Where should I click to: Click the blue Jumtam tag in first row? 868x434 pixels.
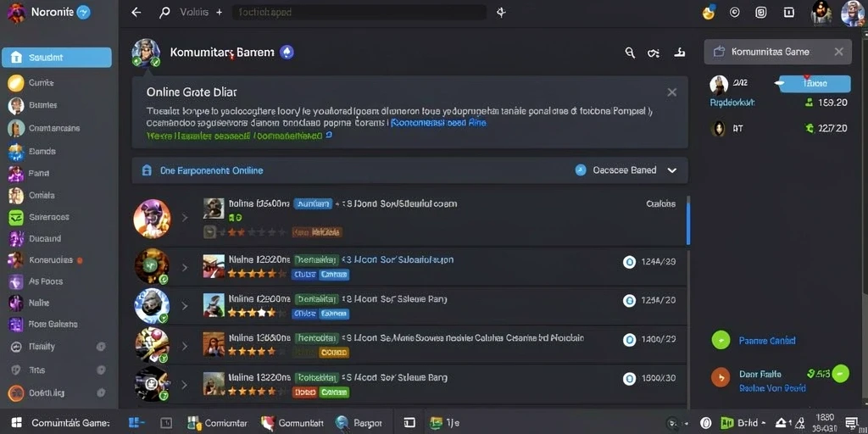coord(313,203)
